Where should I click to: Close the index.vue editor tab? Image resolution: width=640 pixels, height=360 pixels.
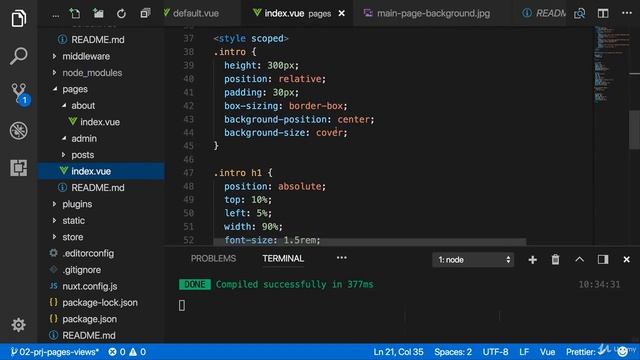tap(342, 13)
